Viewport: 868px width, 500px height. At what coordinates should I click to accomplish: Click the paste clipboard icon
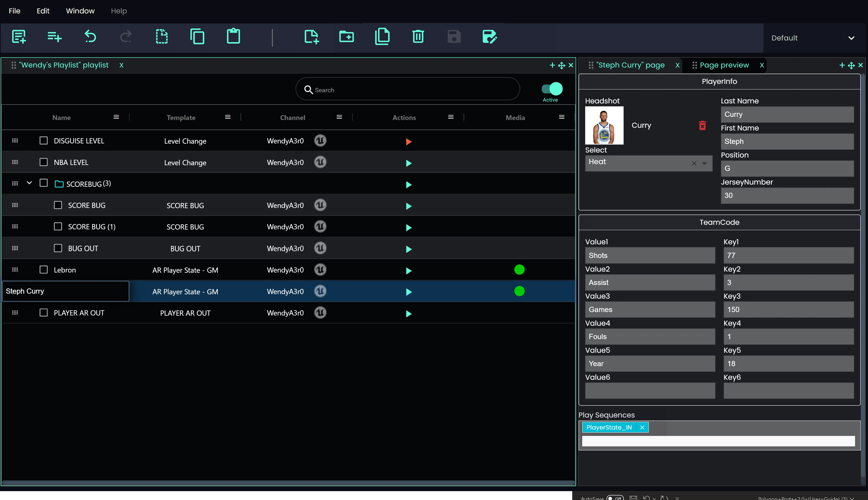(233, 36)
